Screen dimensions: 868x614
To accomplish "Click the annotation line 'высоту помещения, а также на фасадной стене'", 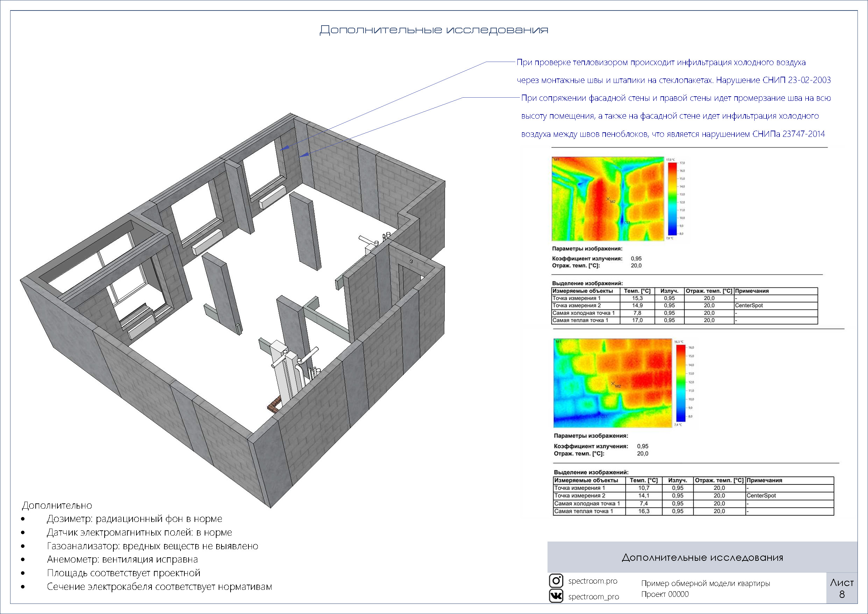I will click(x=670, y=116).
